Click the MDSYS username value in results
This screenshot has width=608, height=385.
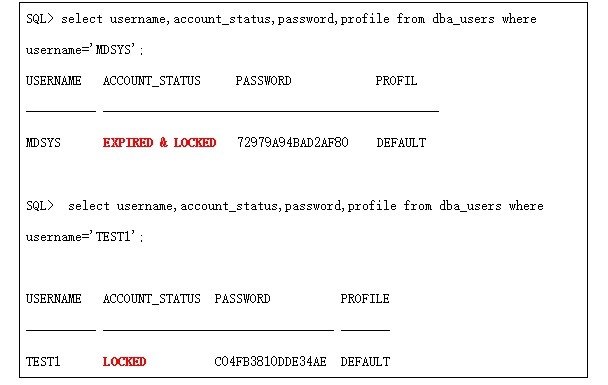click(x=43, y=143)
